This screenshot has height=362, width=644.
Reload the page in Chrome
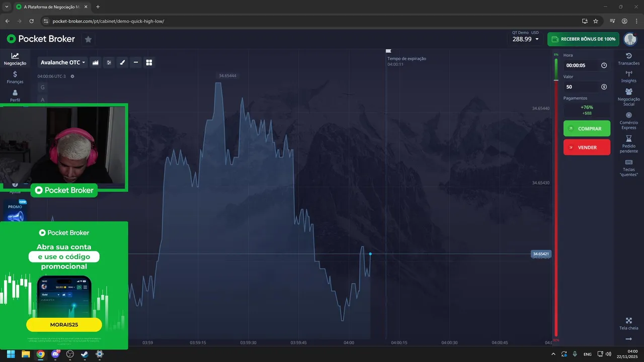(32, 21)
